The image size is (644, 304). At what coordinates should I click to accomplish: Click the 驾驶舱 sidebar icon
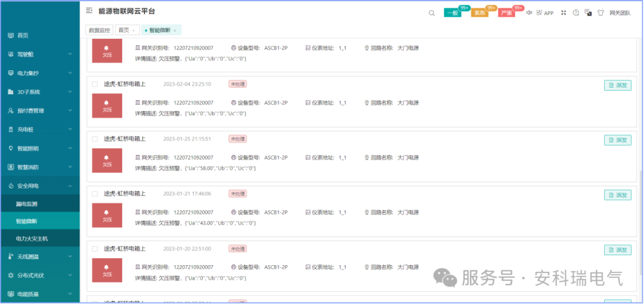tap(11, 54)
